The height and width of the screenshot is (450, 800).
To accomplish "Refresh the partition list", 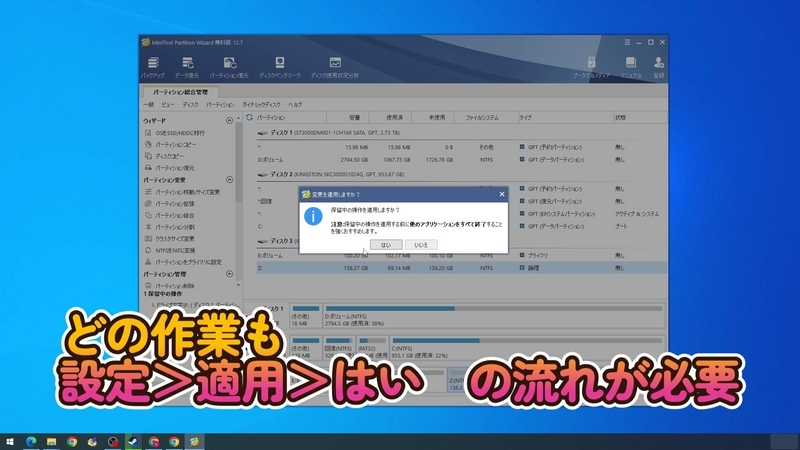I will pyautogui.click(x=249, y=117).
